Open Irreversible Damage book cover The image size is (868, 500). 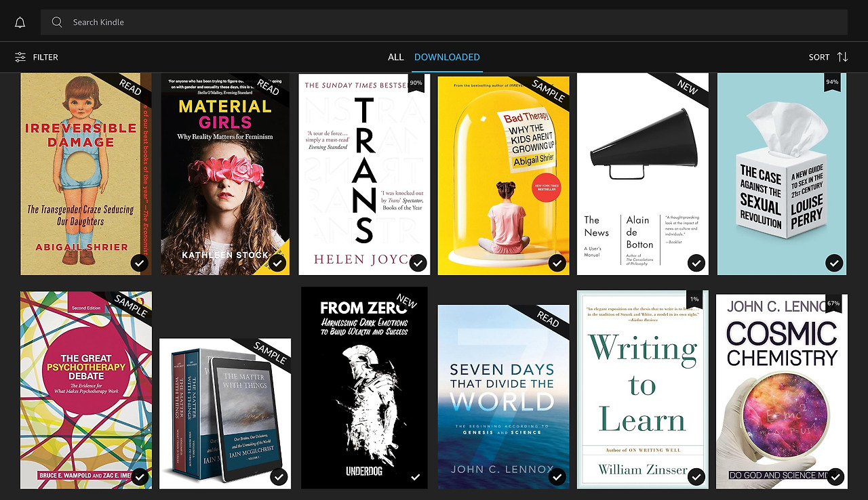pos(86,174)
